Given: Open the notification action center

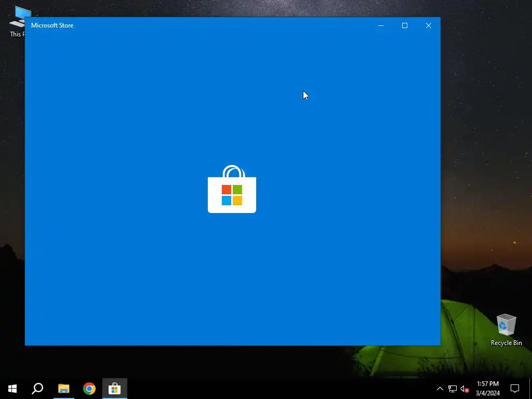Looking at the screenshot, I should pyautogui.click(x=515, y=389).
